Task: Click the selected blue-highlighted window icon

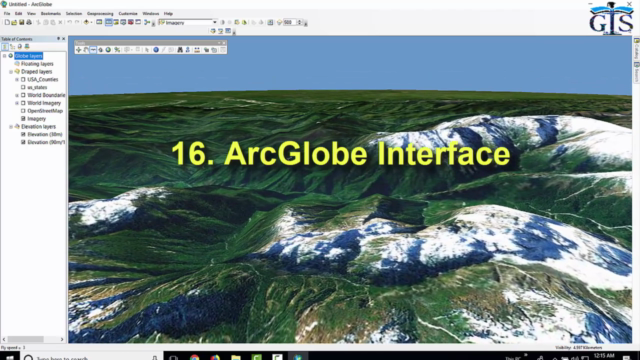Action: coord(109,22)
